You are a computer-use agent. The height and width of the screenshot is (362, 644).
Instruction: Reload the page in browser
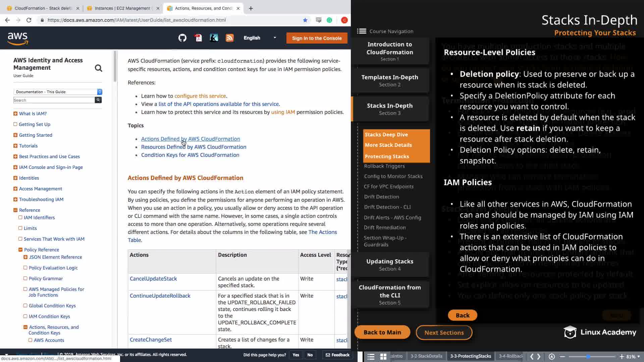(29, 20)
